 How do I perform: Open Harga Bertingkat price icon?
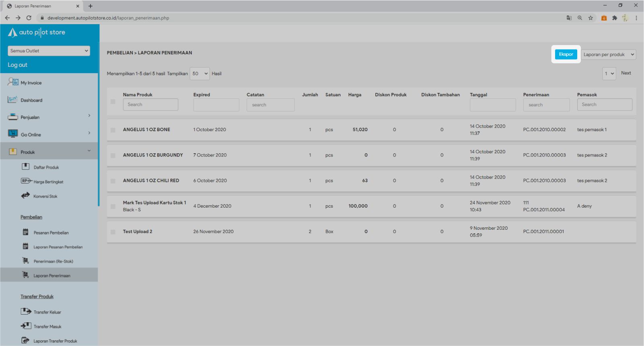point(26,181)
